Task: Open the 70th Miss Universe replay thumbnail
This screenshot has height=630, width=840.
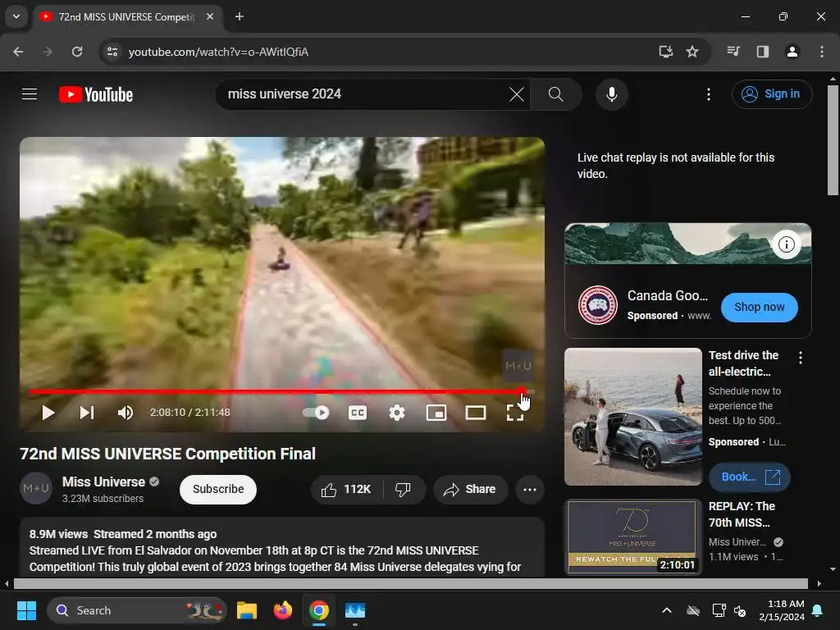Action: 633,536
